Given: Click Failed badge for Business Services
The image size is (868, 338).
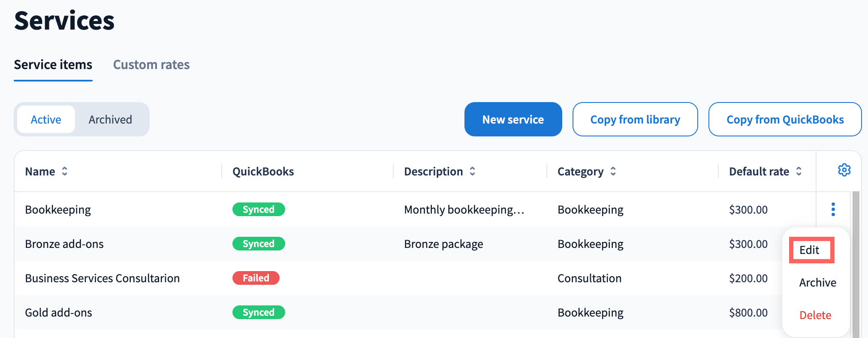Looking at the screenshot, I should coord(256,278).
